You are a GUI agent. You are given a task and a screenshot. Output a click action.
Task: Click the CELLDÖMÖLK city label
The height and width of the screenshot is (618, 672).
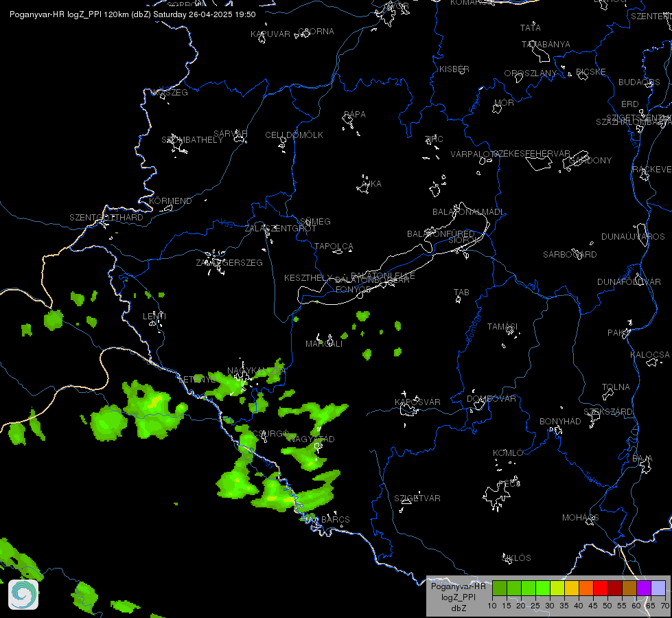(294, 135)
